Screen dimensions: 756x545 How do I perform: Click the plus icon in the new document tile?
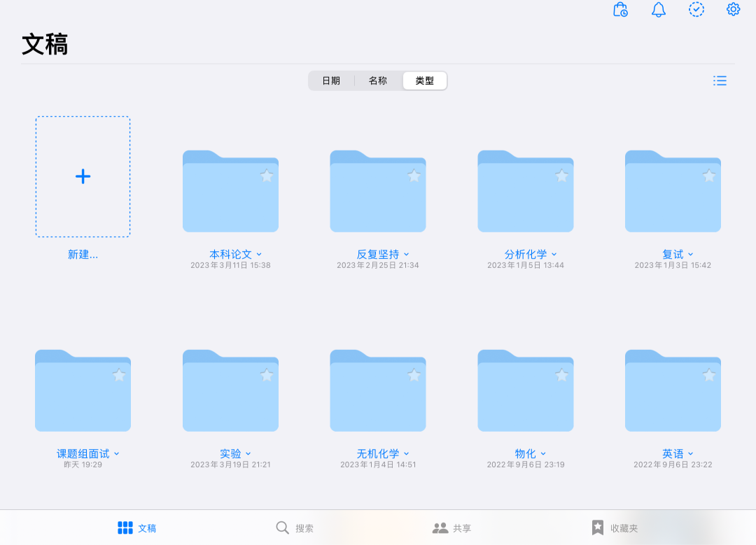tap(83, 176)
